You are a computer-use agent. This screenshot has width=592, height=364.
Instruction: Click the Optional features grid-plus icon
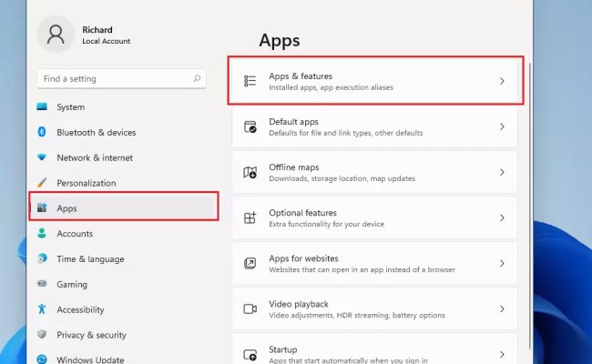coord(250,217)
